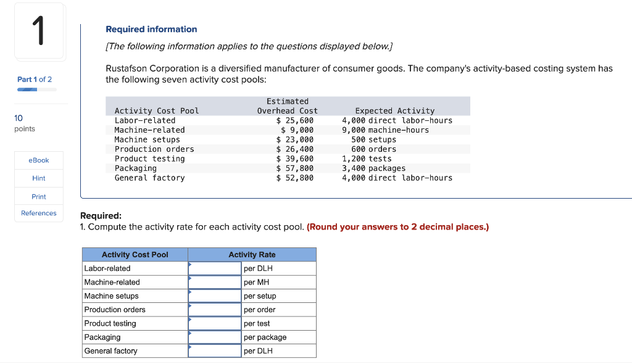Screen dimensions: 632x364
Task: Select the Packaging activity rate input field
Action: click(x=215, y=337)
